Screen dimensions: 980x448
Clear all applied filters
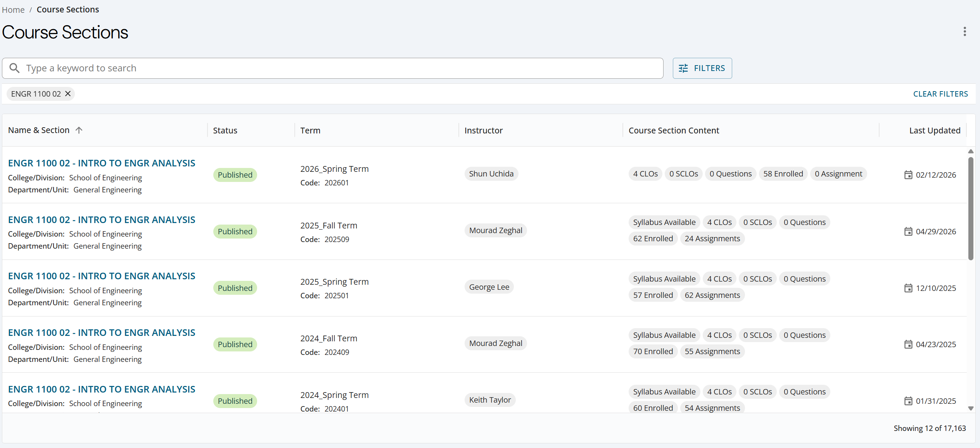tap(940, 94)
